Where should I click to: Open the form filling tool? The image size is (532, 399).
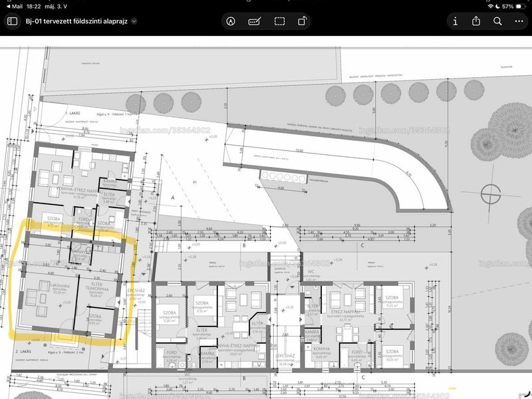[x=255, y=21]
